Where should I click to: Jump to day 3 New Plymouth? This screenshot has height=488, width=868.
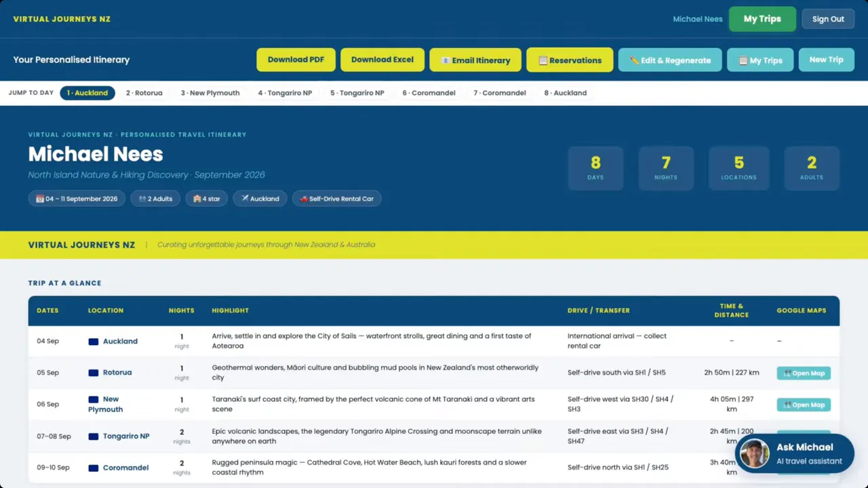[x=210, y=93]
